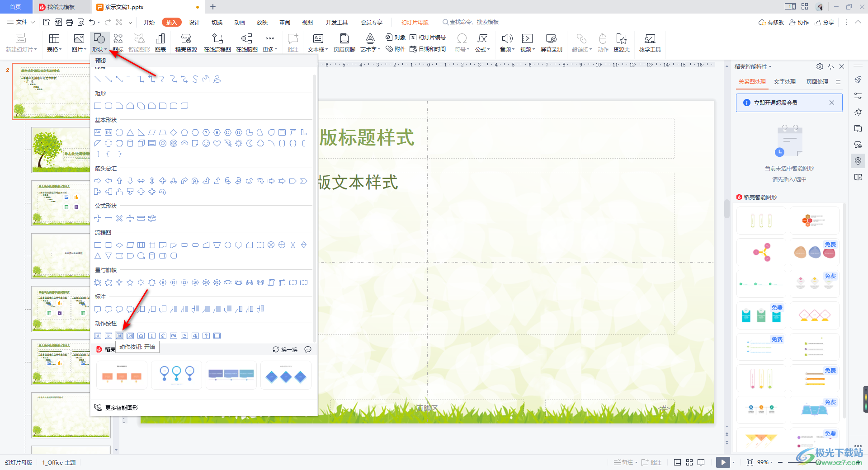Click the Undo icon in quick toolbar

[x=92, y=22]
